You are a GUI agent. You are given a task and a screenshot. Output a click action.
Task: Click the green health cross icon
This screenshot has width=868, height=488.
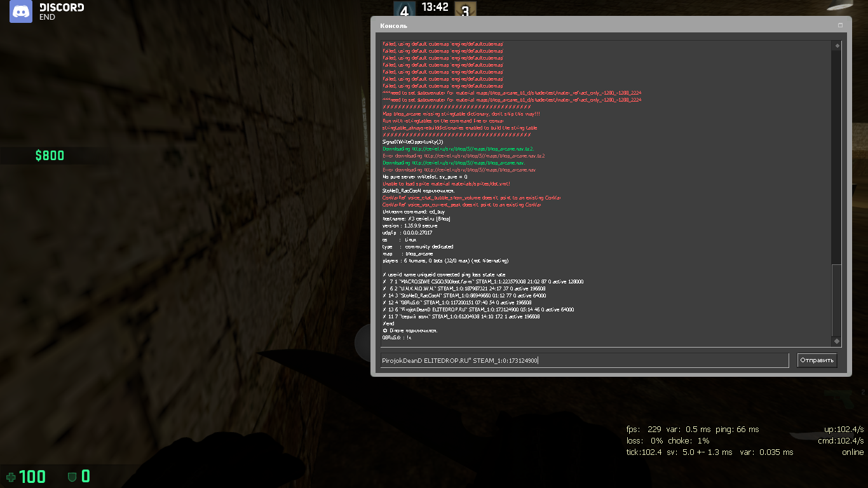(11, 477)
